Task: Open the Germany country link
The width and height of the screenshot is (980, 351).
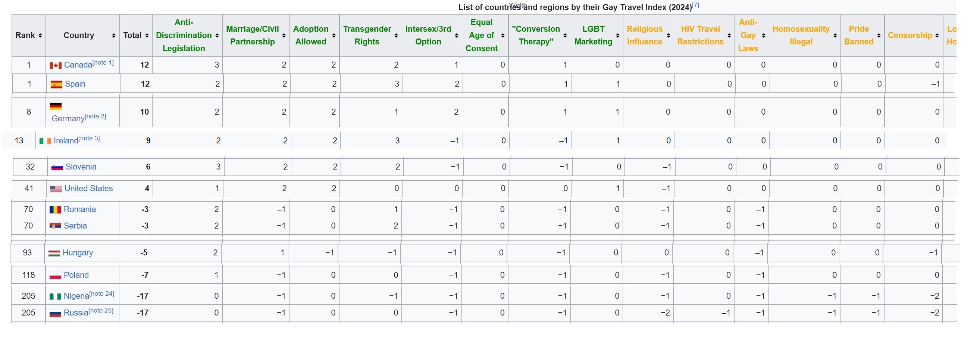Action: (x=68, y=119)
